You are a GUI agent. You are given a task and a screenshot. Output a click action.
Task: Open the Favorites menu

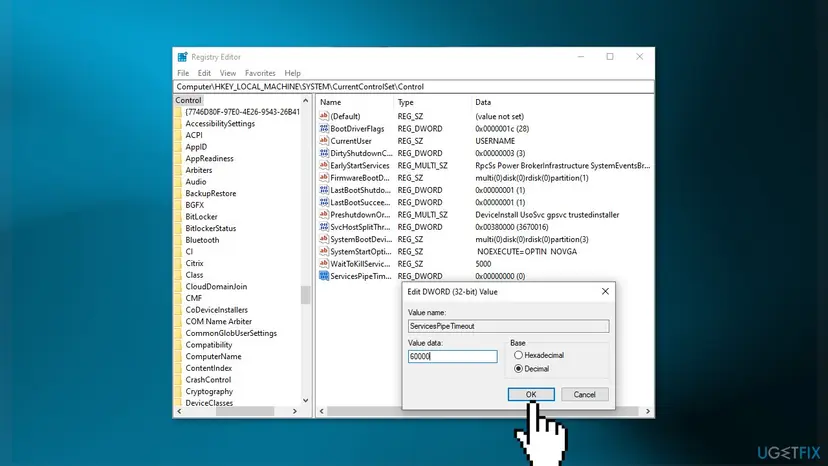pos(260,73)
